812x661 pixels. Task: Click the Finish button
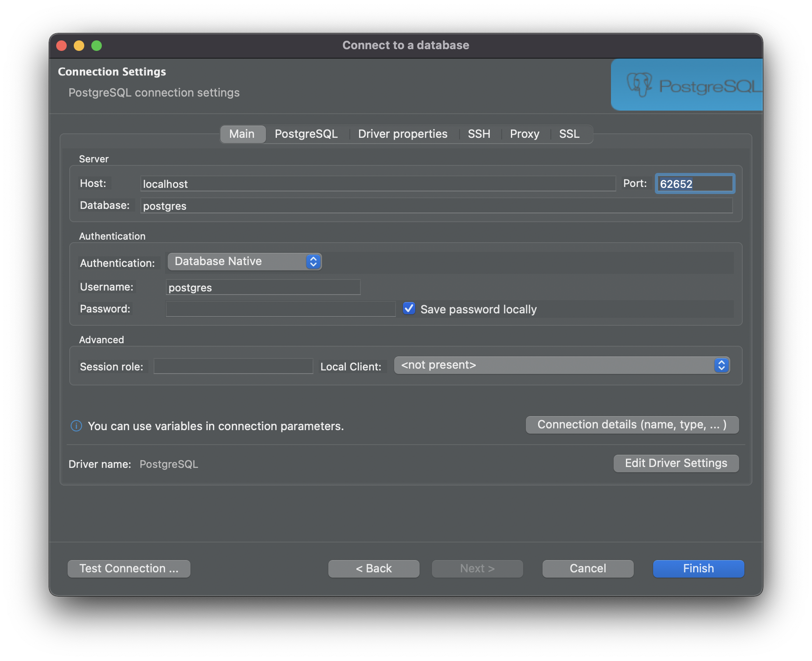pos(697,568)
